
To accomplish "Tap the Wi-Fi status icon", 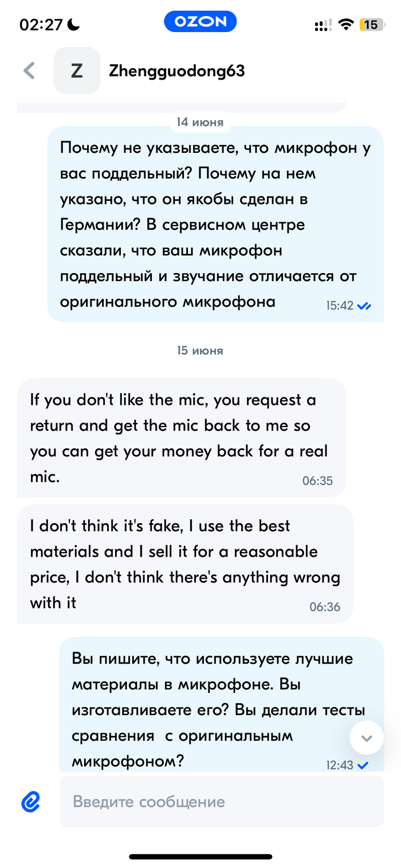I will coord(345,25).
